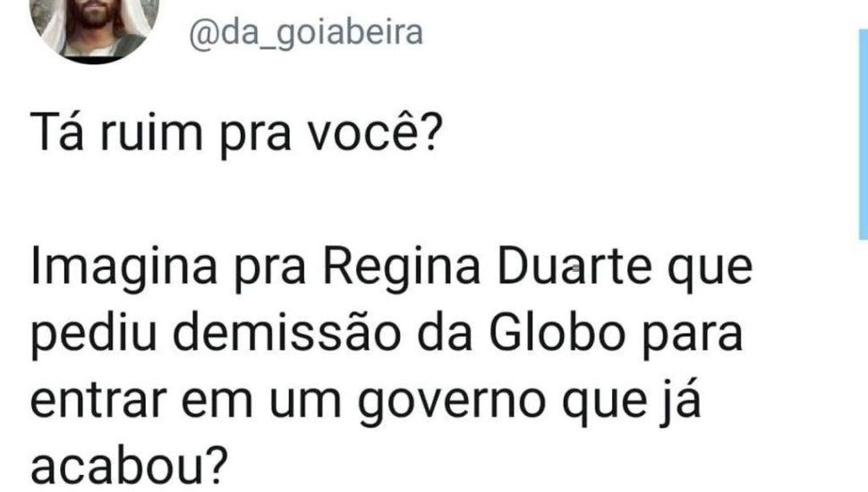The height and width of the screenshot is (492, 868).
Task: Click the final word 'acabou?'
Action: pos(129,468)
